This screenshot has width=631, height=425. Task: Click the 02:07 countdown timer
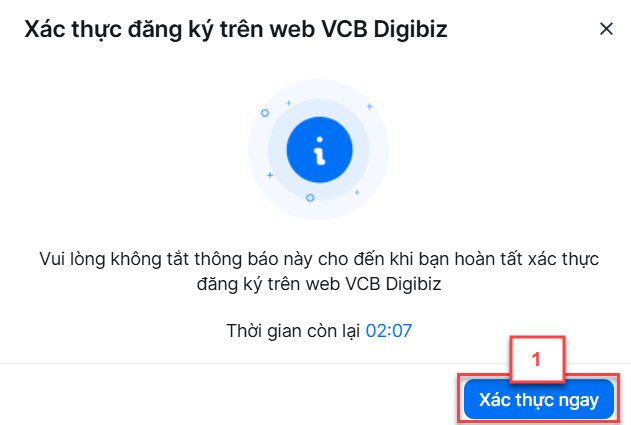[389, 331]
